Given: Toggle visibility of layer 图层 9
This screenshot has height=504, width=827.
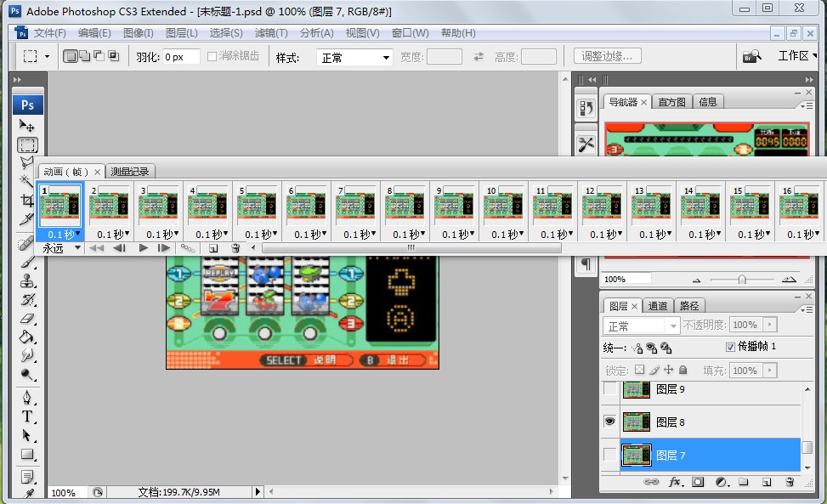Looking at the screenshot, I should pyautogui.click(x=609, y=389).
